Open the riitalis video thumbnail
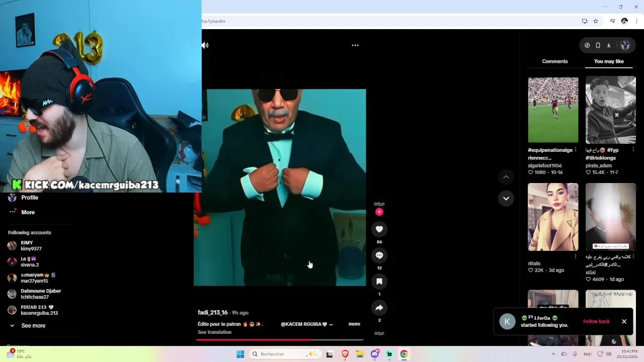 click(x=553, y=217)
